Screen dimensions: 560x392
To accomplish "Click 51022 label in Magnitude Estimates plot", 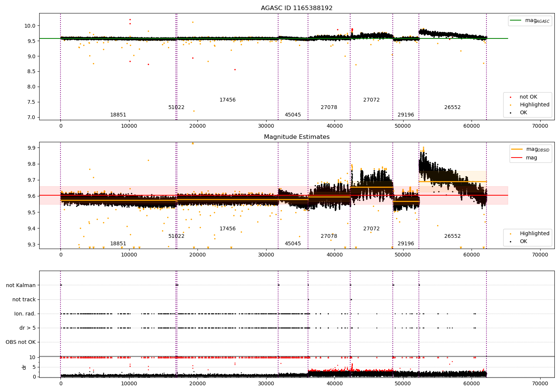I will pos(176,236).
